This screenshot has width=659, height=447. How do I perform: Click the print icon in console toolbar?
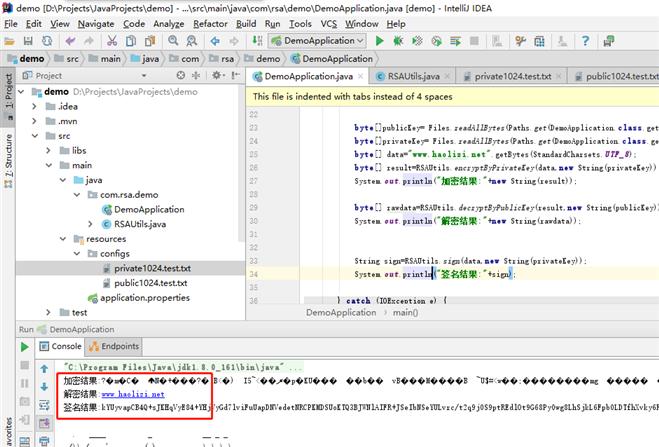[x=44, y=441]
